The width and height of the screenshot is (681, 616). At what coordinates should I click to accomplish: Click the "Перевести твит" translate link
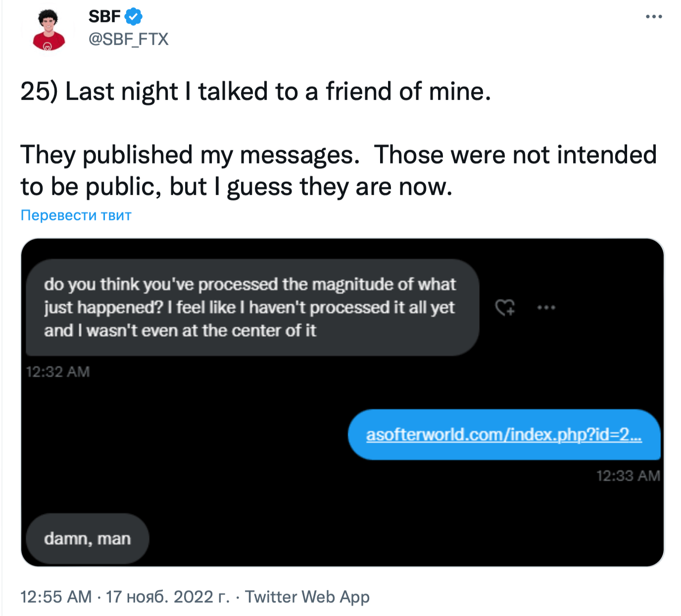76,215
